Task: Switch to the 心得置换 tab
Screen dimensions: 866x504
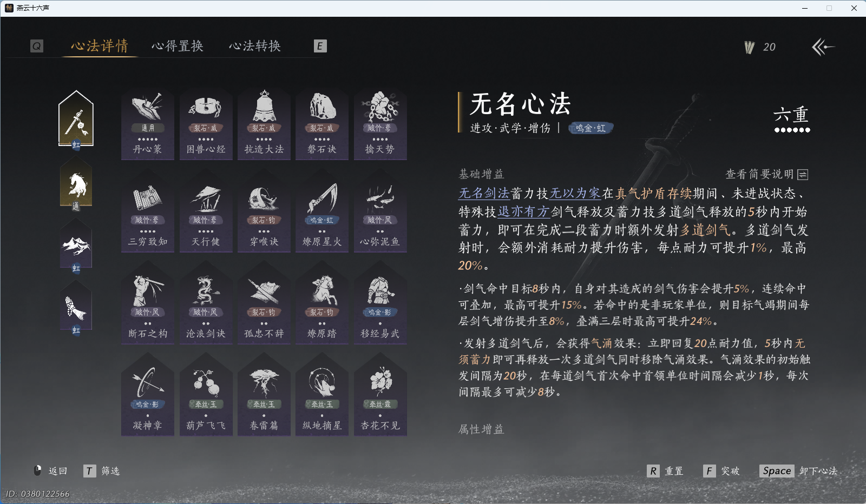Action: (x=178, y=46)
